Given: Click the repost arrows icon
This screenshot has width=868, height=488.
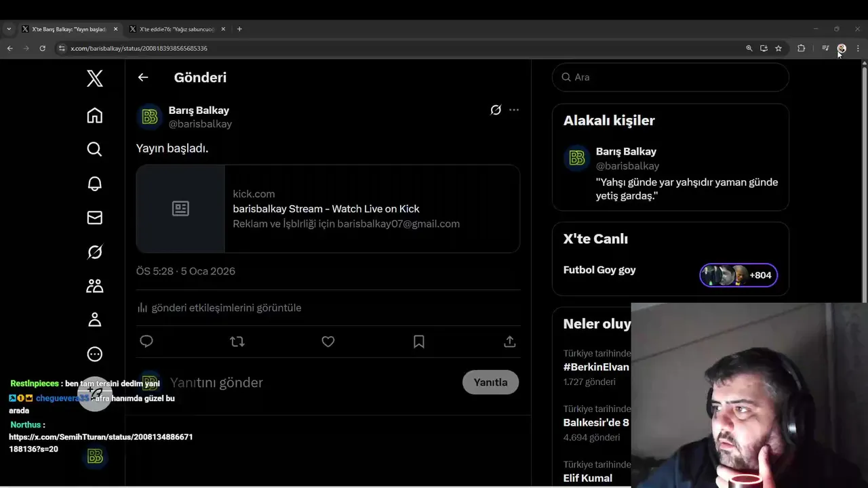Looking at the screenshot, I should [x=237, y=342].
